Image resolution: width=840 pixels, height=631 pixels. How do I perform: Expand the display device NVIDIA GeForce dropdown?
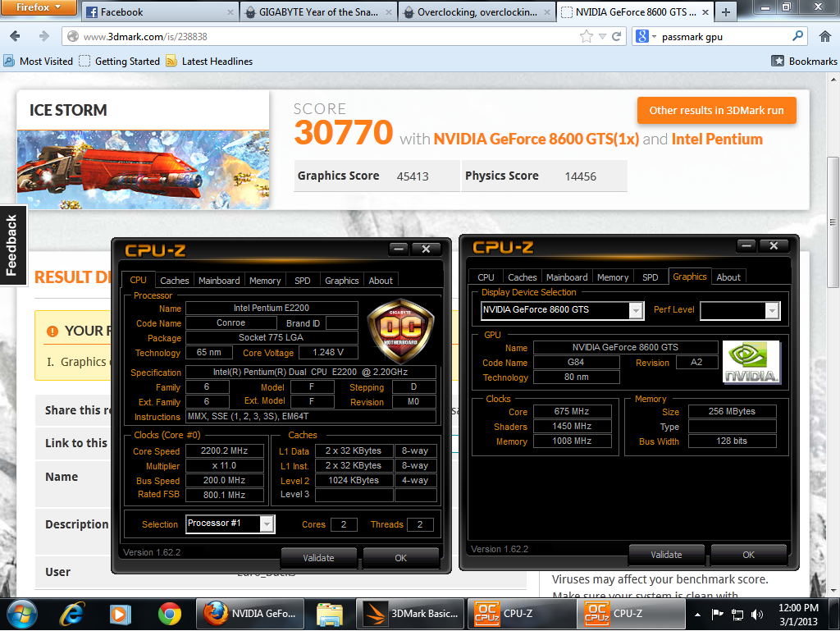(x=636, y=310)
